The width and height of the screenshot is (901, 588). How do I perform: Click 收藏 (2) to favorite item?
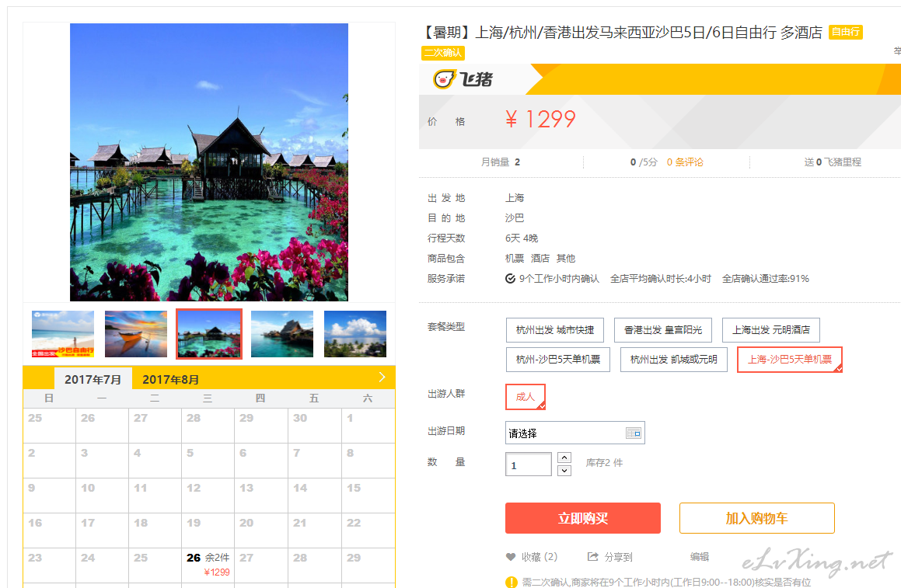click(539, 557)
